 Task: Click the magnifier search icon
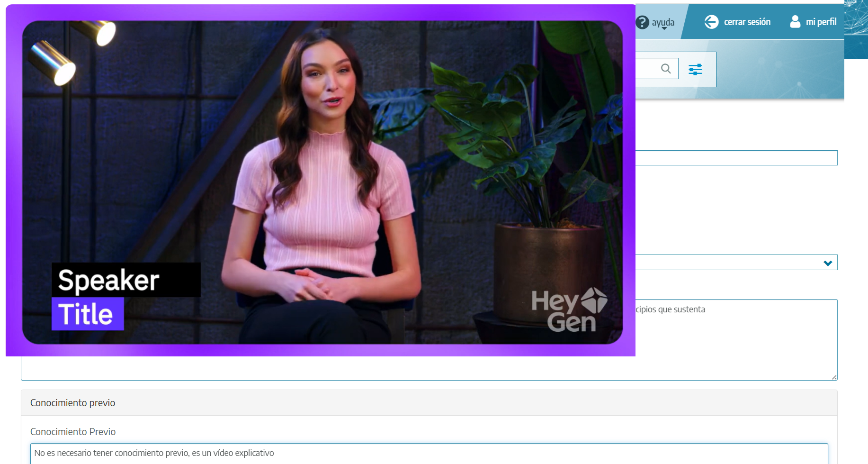tap(666, 69)
